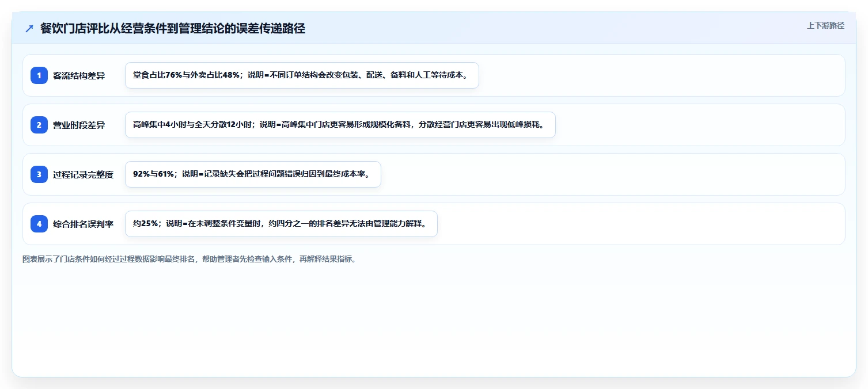
Task: Open the 堂食占比76%与外卖占比48% detail box
Action: coord(302,75)
